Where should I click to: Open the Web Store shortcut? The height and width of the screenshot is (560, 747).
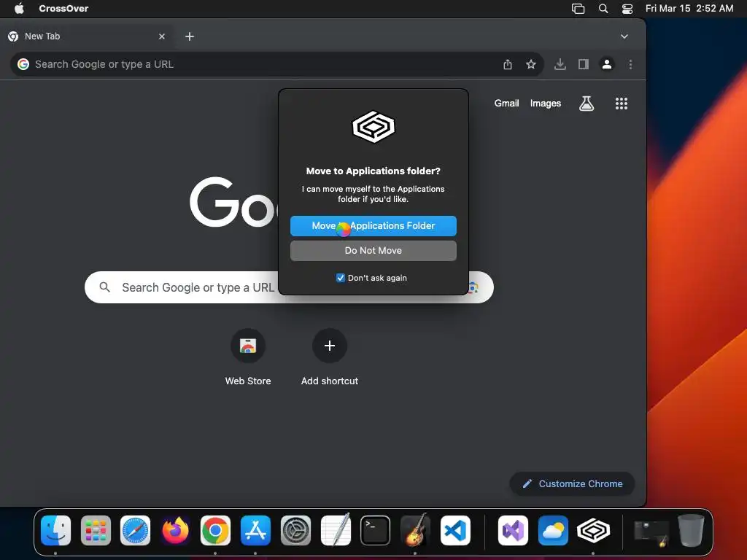point(248,346)
